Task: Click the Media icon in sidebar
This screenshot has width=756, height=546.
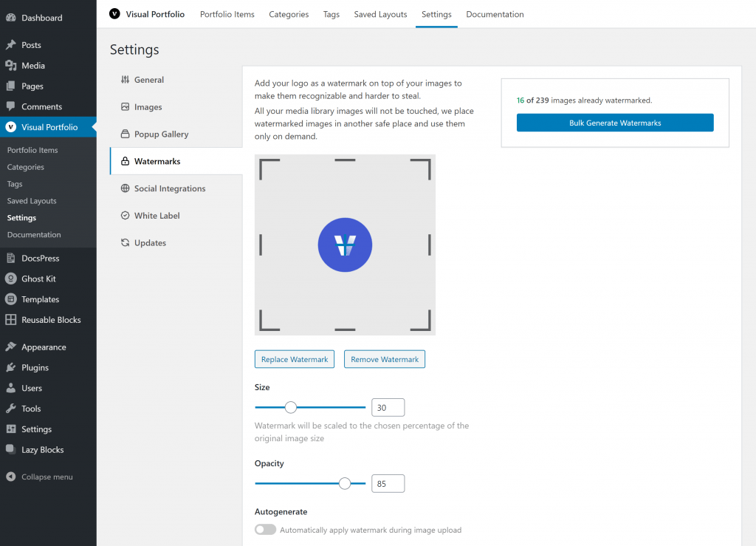Action: [x=10, y=65]
